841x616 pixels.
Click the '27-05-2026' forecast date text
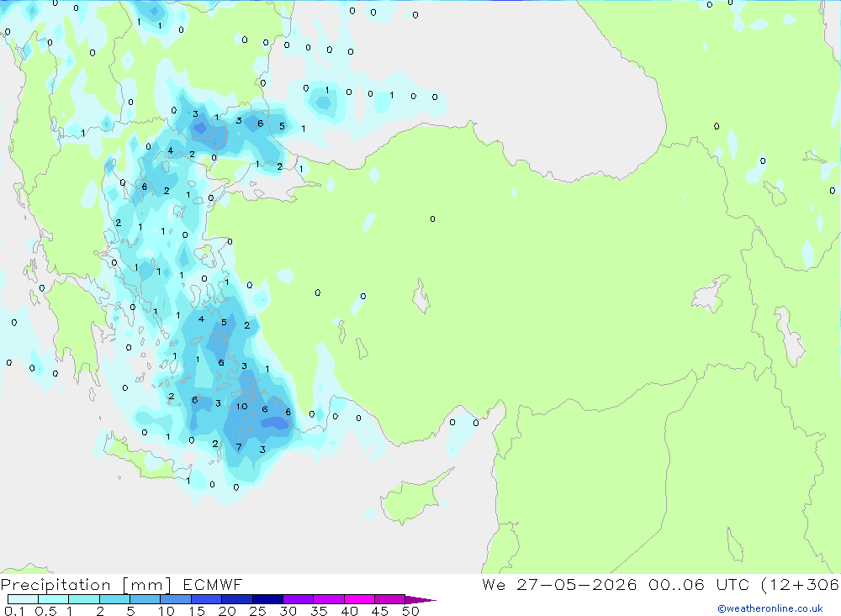click(577, 584)
